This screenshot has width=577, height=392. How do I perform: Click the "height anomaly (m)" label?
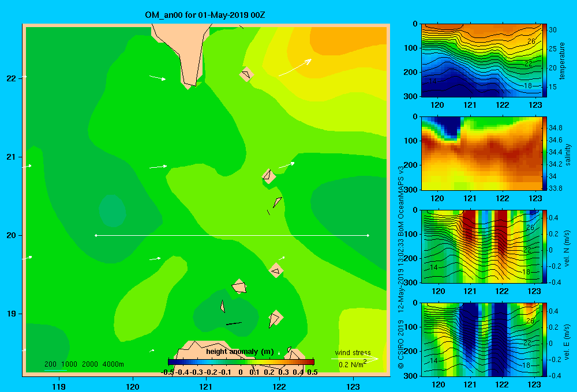(239, 352)
